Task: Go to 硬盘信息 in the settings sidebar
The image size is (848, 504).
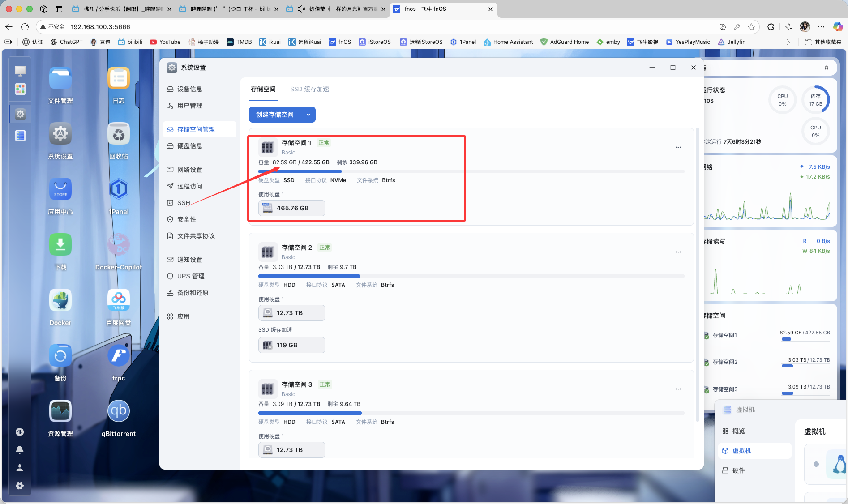Action: (200, 146)
